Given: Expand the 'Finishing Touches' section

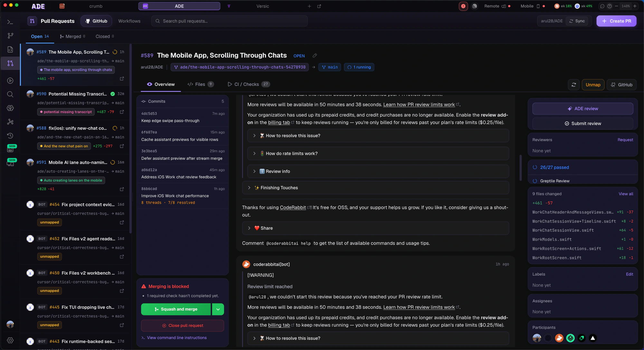Looking at the screenshot, I should coord(375,188).
